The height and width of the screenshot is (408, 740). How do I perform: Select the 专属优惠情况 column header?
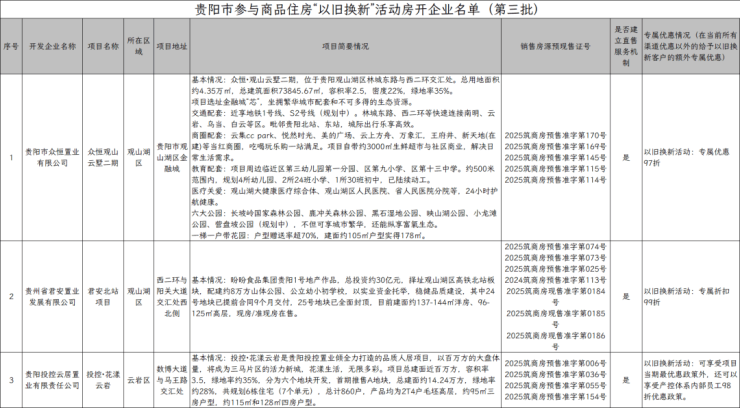pos(690,46)
